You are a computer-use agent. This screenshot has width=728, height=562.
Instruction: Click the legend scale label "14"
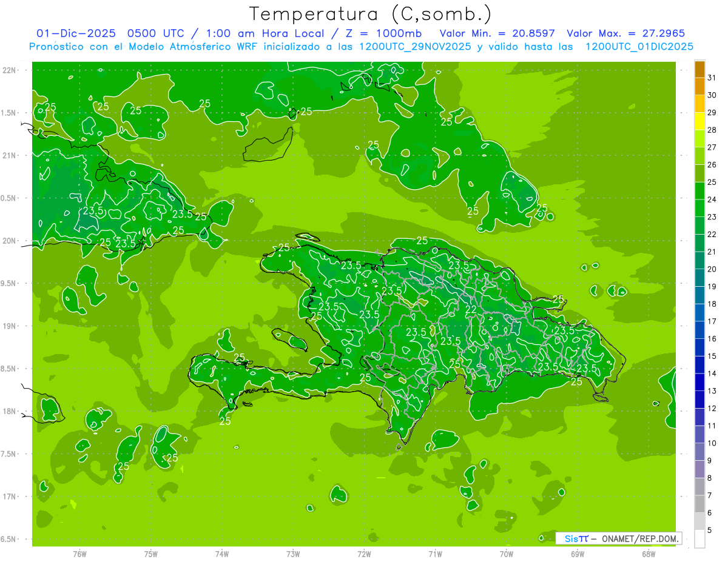pyautogui.click(x=712, y=373)
